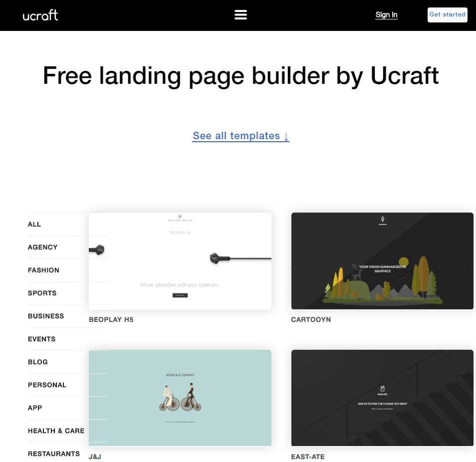The width and height of the screenshot is (476, 462).
Task: Filter templates by EVENTS
Action: point(41,339)
